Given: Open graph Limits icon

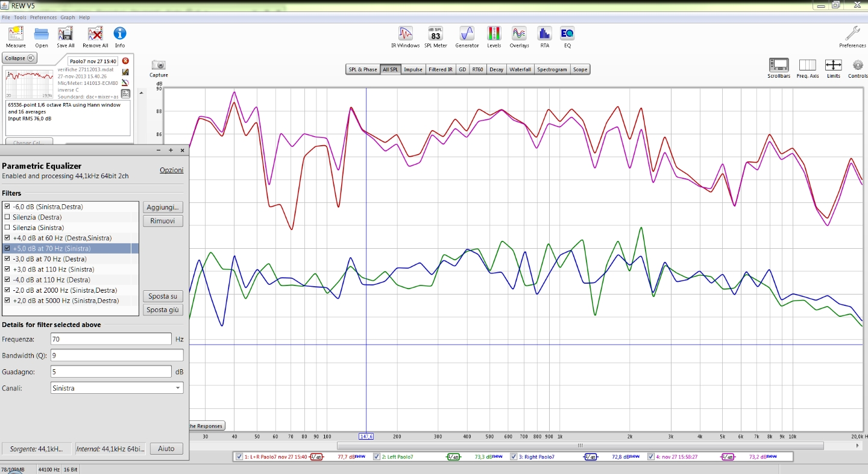Looking at the screenshot, I should (x=833, y=64).
